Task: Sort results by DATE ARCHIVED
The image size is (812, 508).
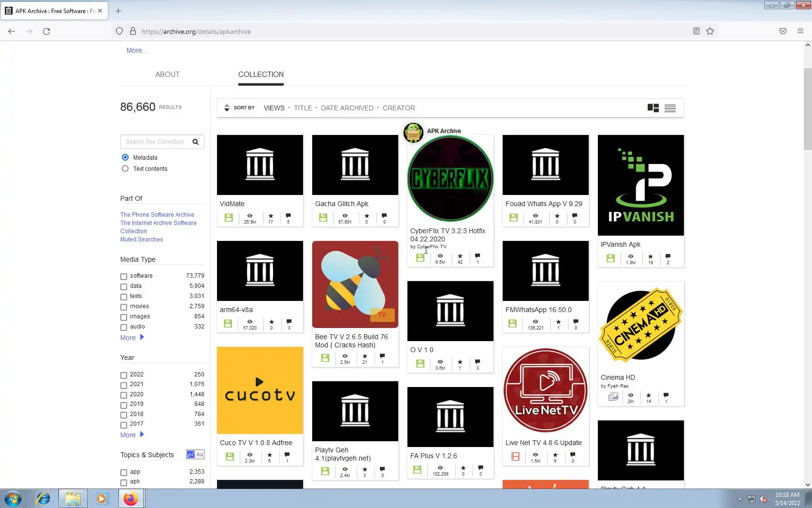Action: point(347,108)
